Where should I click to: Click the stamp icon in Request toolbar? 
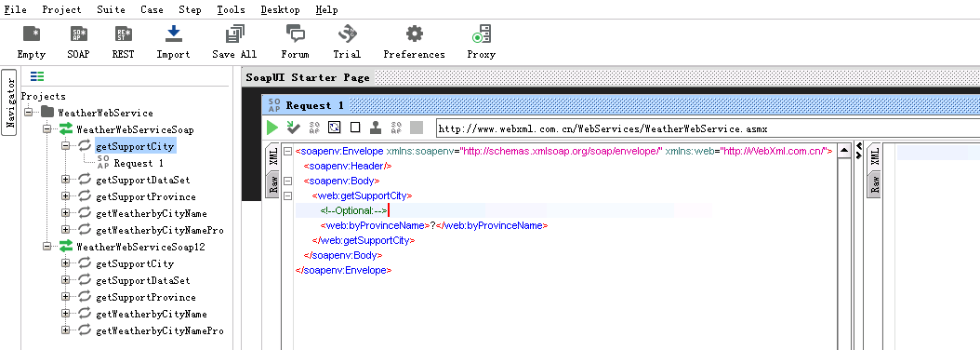click(x=375, y=128)
